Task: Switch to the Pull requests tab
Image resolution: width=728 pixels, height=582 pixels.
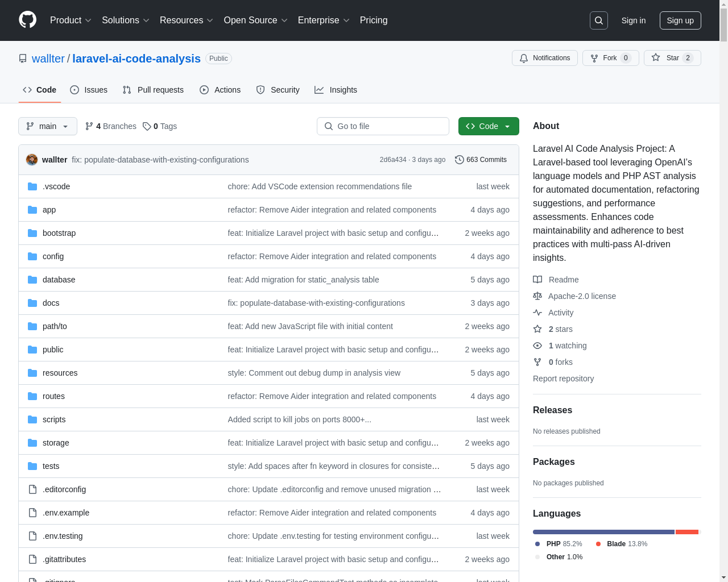Action: [x=153, y=90]
